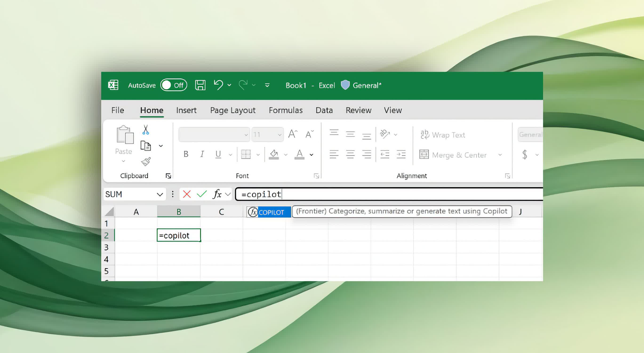The height and width of the screenshot is (353, 644).
Task: Save the workbook with the Save icon
Action: tap(200, 85)
